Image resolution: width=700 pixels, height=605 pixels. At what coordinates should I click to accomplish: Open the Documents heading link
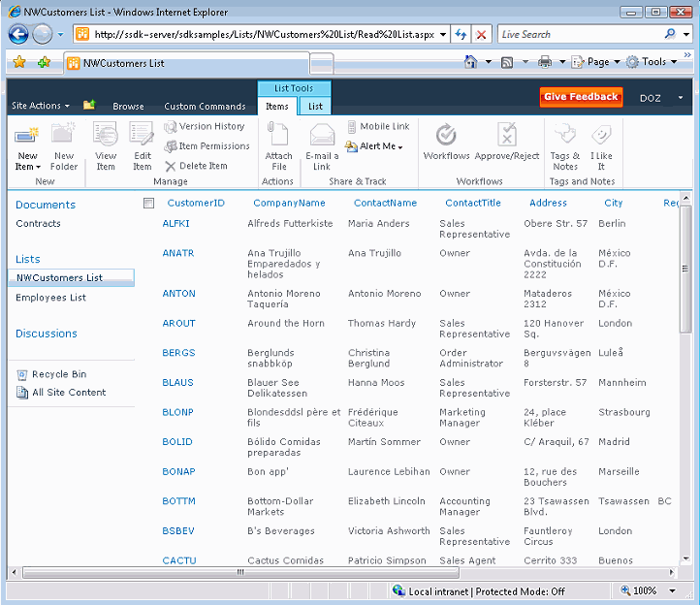[x=46, y=205]
